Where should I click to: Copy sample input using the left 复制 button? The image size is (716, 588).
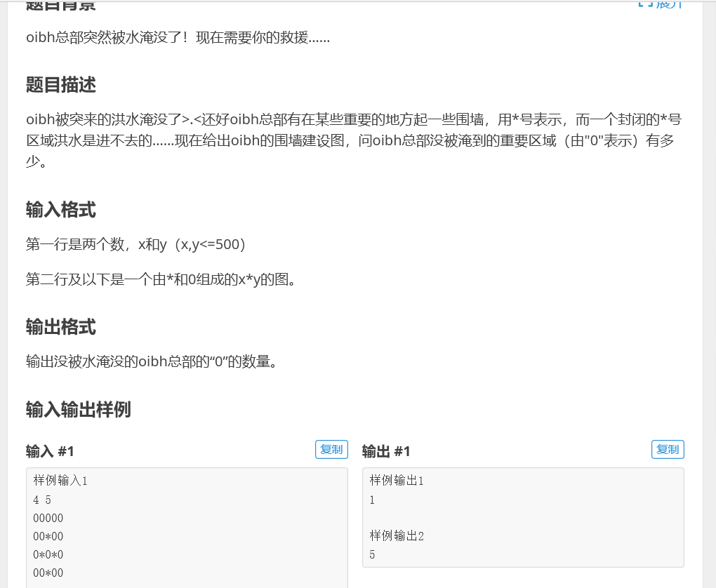coord(331,449)
